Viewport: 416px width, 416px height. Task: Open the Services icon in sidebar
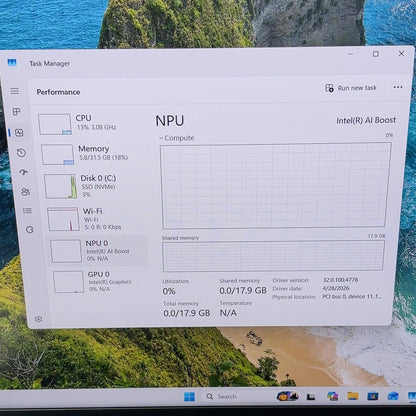pyautogui.click(x=30, y=229)
